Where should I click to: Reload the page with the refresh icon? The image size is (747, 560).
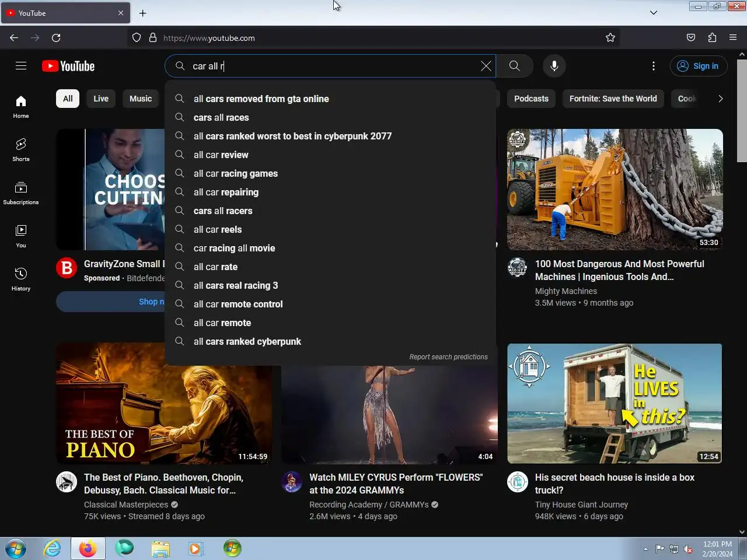[56, 38]
